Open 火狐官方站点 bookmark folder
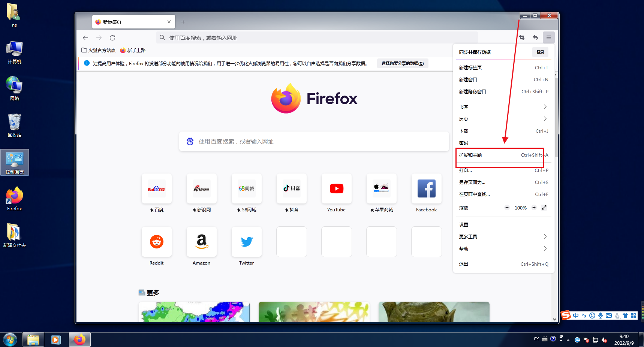The width and height of the screenshot is (644, 347). pos(98,50)
